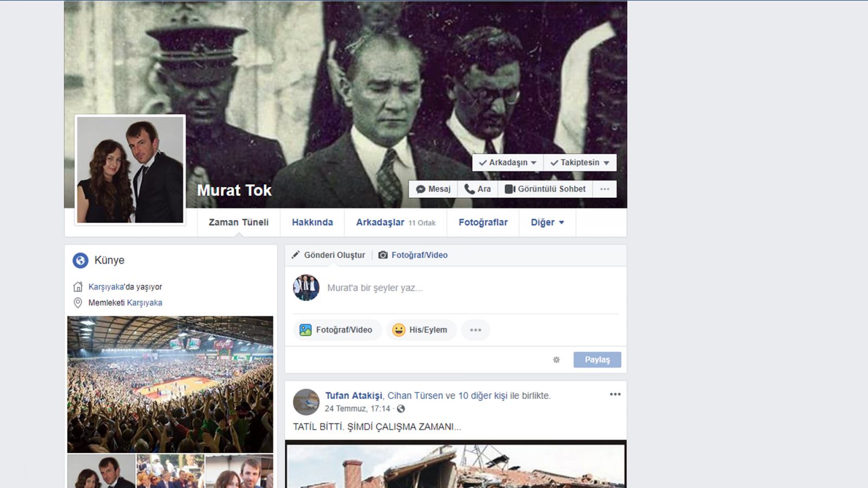
Task: Click the green photo icon for Fotoğraf/Video
Action: tap(305, 330)
